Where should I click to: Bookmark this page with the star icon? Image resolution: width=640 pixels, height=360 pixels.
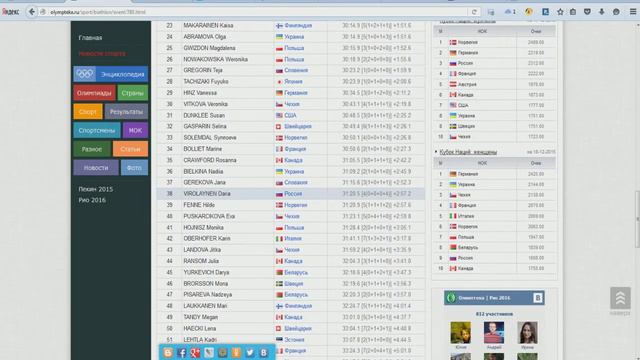click(560, 12)
